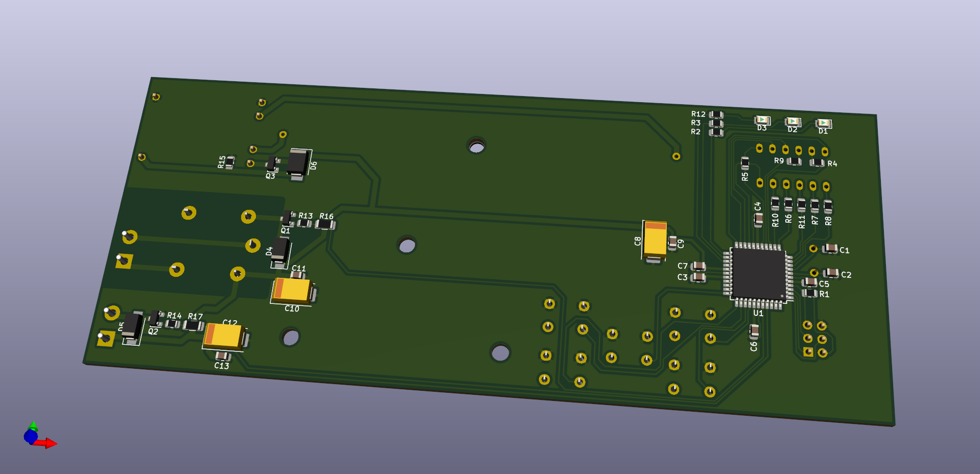
Task: Select resistor R4
Action: [817, 163]
